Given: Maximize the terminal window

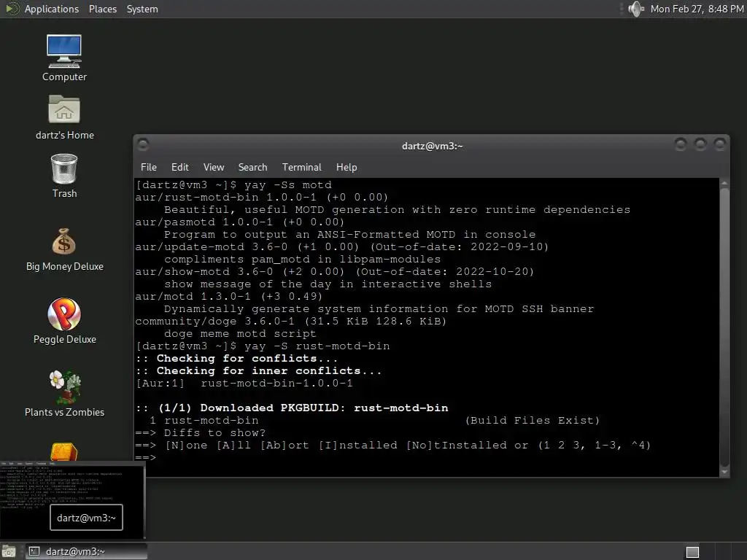Looking at the screenshot, I should [x=700, y=144].
